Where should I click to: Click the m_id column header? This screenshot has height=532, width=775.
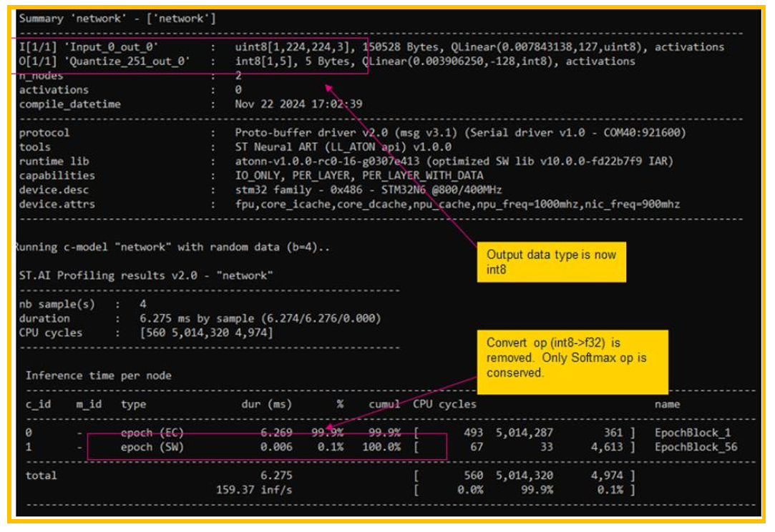89,405
